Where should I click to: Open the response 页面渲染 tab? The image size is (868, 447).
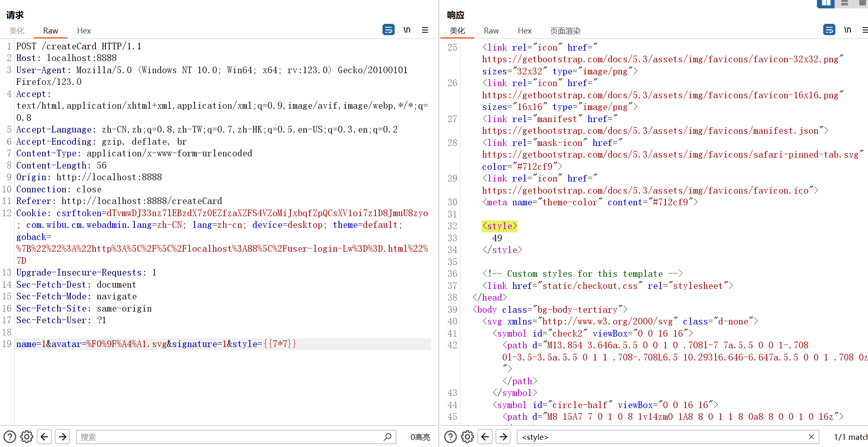click(x=565, y=31)
